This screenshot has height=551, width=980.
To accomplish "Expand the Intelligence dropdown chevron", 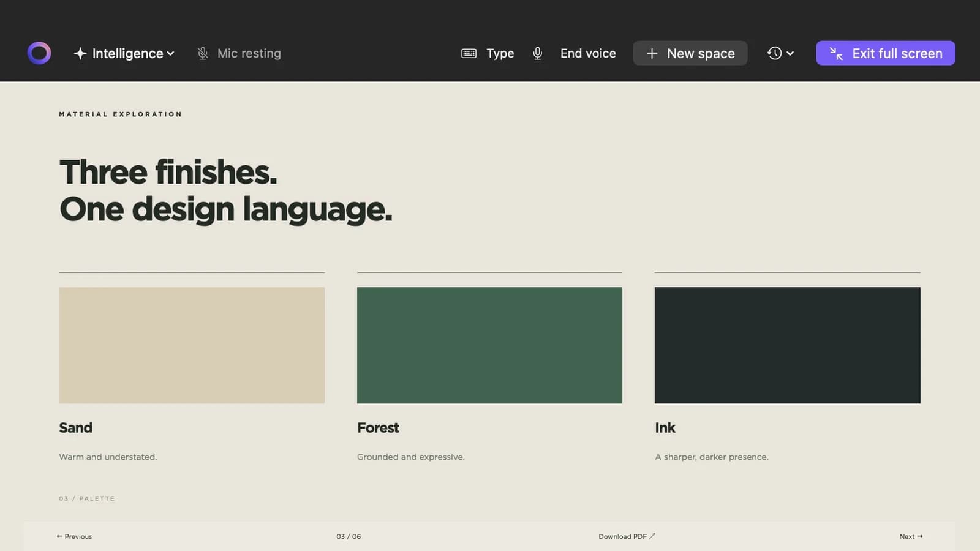I will pyautogui.click(x=170, y=53).
